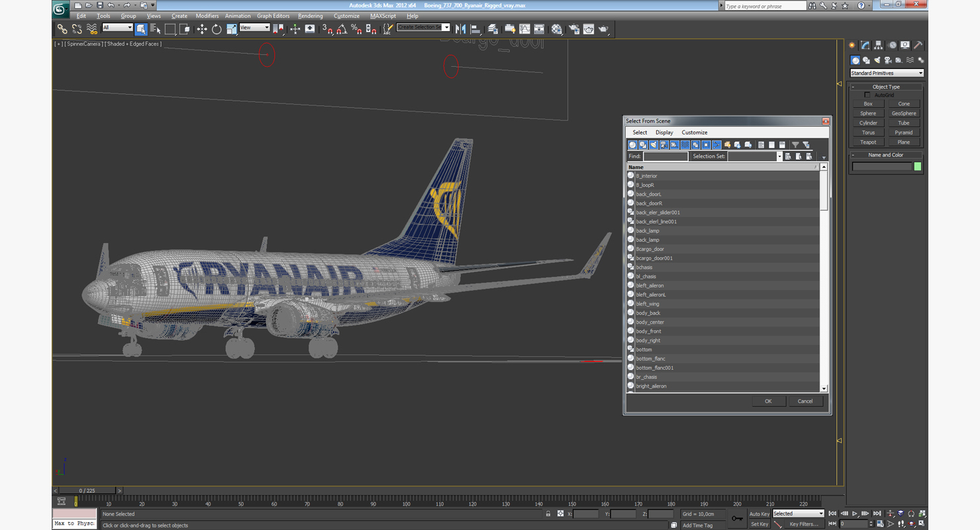Viewport: 980px width, 530px height.
Task: Sort list by Name column header
Action: click(723, 167)
